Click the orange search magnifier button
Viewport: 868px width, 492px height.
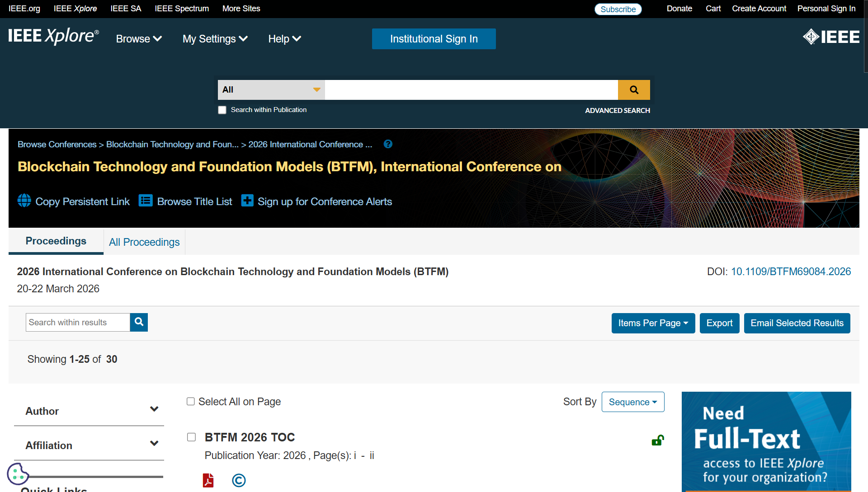(x=634, y=90)
